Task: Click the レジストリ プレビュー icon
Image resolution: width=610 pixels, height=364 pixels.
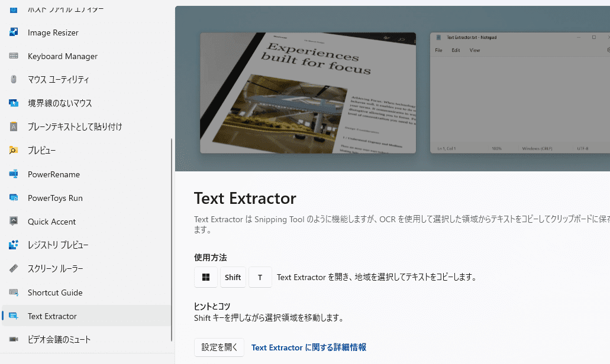Action: point(14,245)
